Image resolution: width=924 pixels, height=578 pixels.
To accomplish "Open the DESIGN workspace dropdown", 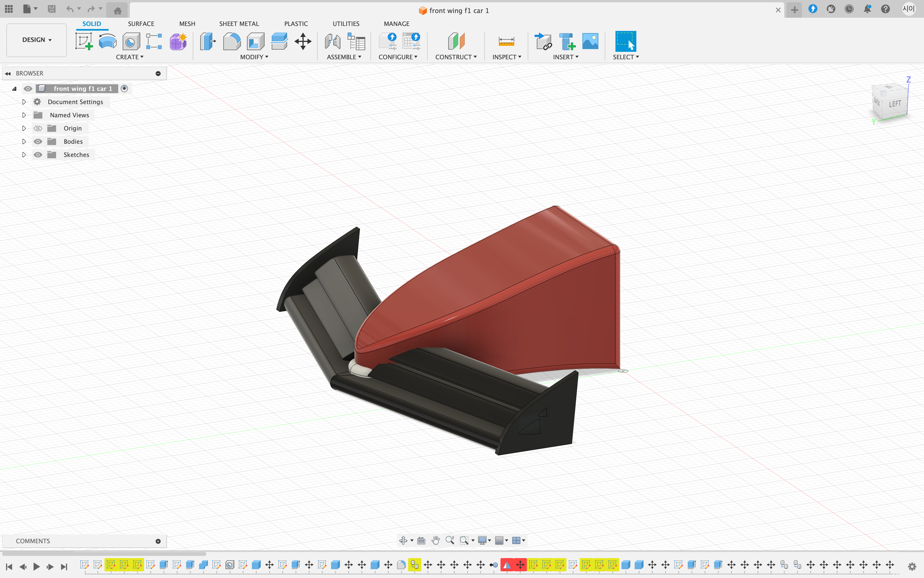I will (37, 40).
